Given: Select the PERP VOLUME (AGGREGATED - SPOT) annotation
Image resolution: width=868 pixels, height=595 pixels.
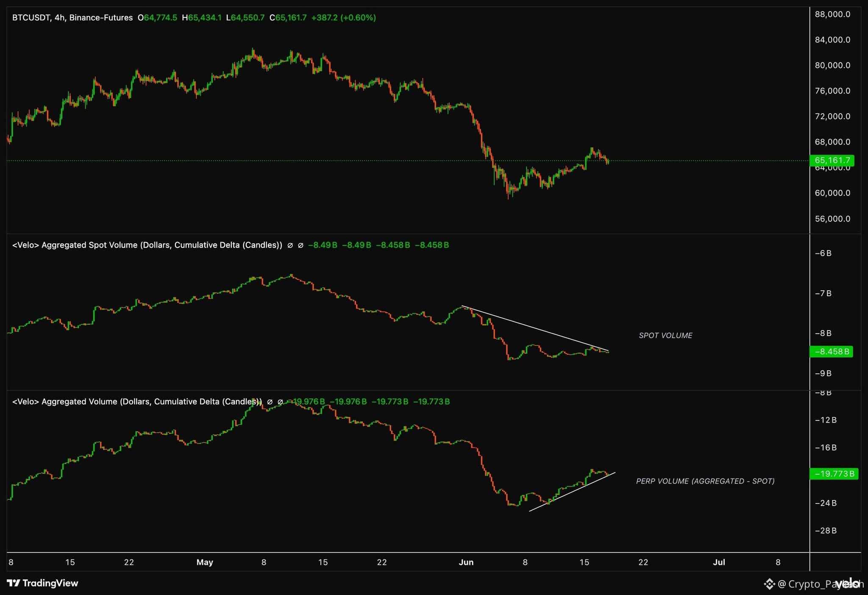Looking at the screenshot, I should pos(705,481).
